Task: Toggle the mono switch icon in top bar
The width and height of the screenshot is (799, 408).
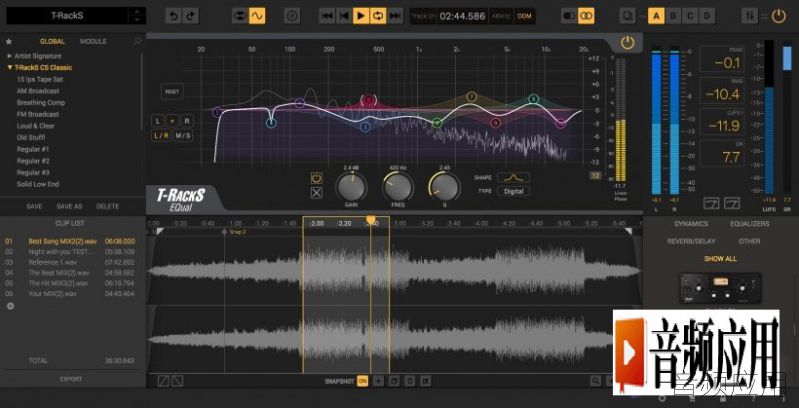Action: click(569, 16)
